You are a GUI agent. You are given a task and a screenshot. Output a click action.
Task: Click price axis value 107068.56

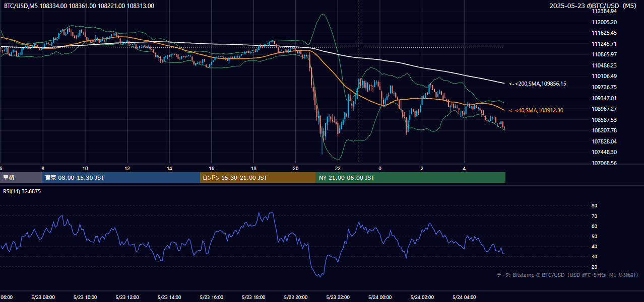tap(604, 163)
